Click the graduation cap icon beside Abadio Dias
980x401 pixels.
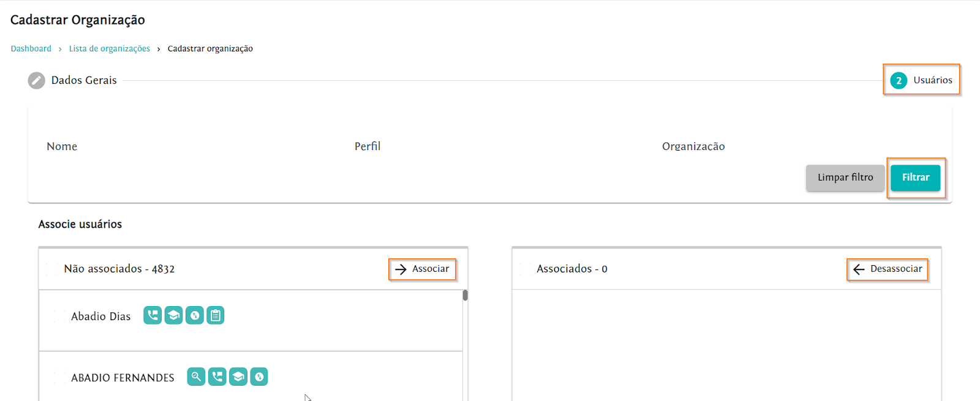pos(173,315)
